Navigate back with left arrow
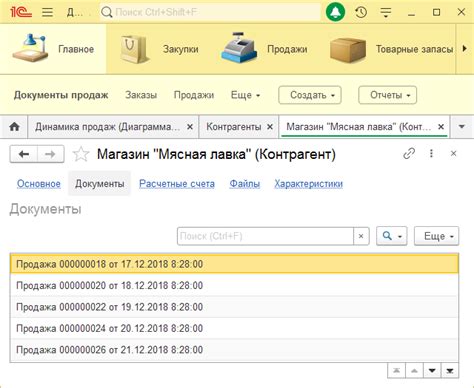This screenshot has height=388, width=474. pyautogui.click(x=24, y=154)
